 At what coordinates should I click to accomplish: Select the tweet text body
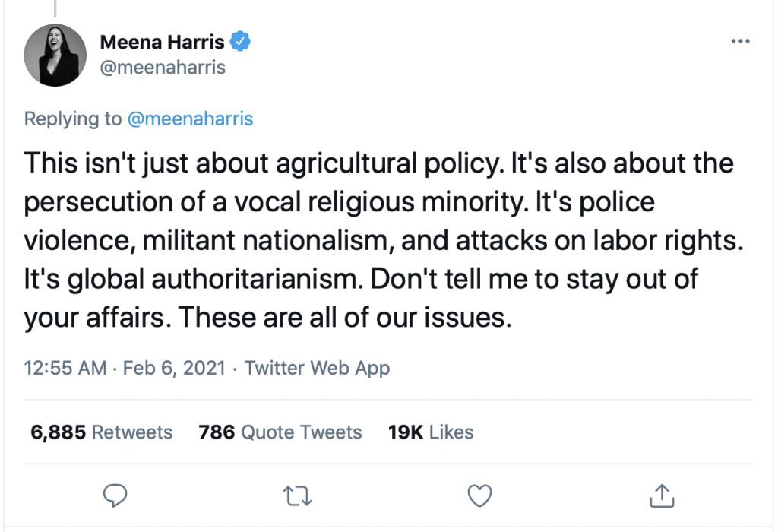pos(380,239)
